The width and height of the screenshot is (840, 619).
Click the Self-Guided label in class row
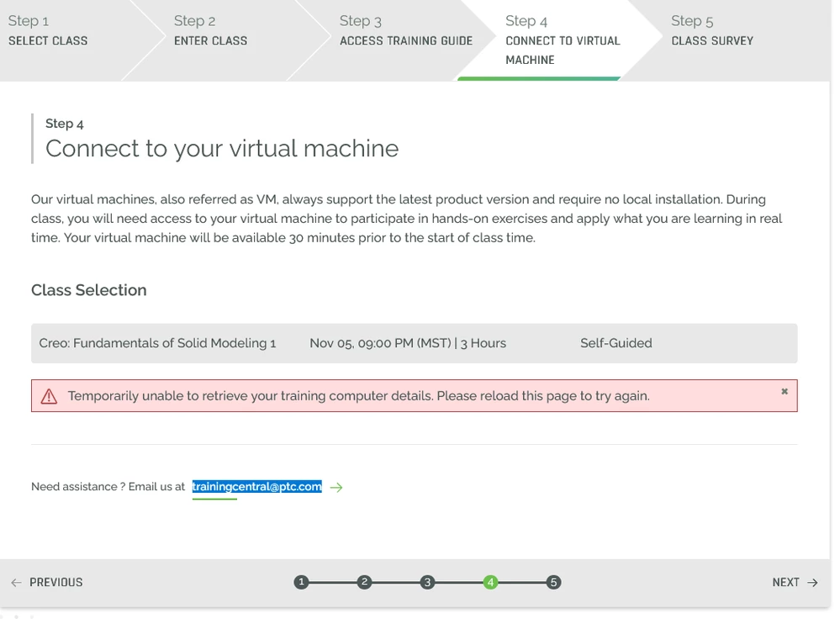616,343
